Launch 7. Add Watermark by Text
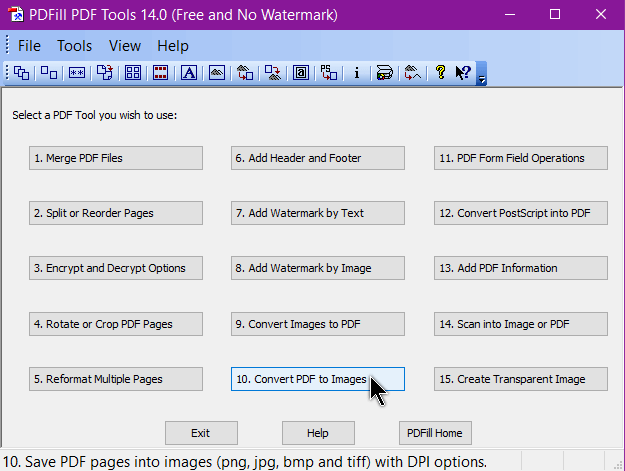The height and width of the screenshot is (471, 625). click(x=318, y=213)
